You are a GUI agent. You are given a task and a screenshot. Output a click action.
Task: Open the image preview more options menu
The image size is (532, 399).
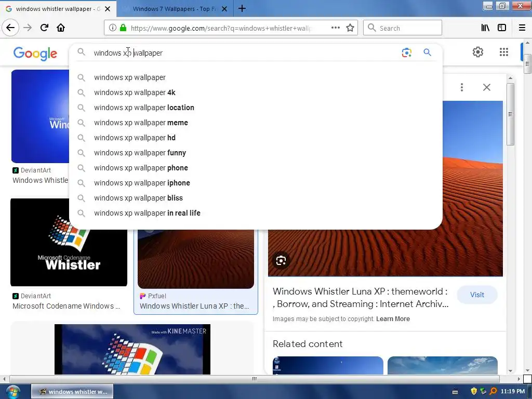click(462, 87)
